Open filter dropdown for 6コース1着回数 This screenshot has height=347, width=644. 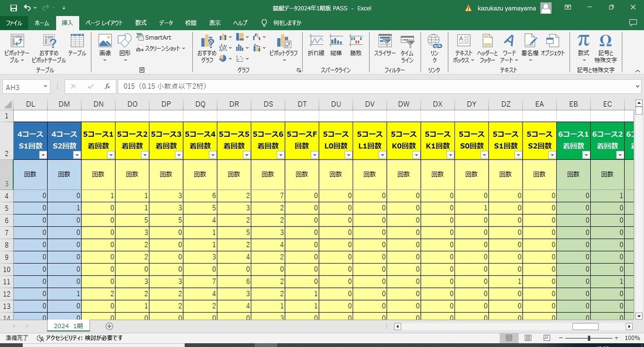pos(585,155)
